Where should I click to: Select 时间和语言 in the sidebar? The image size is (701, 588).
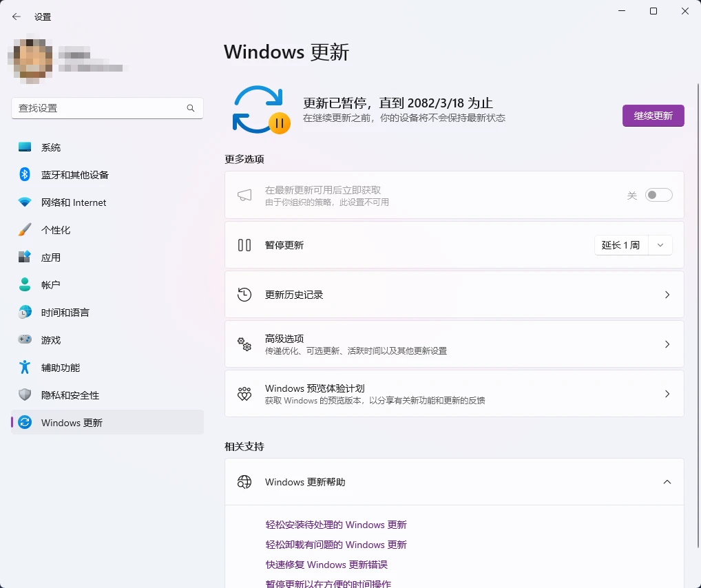25,312
